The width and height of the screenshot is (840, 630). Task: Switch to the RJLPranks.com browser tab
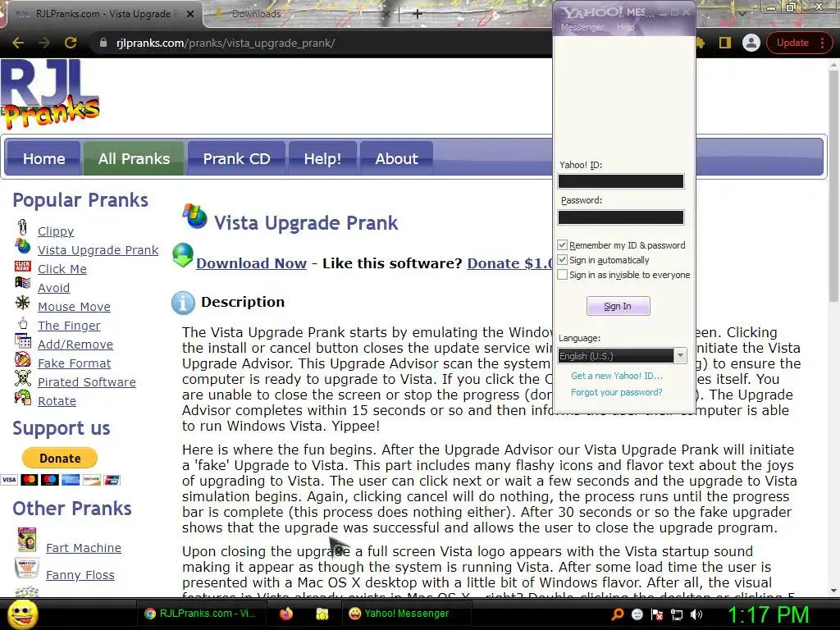coord(102,14)
